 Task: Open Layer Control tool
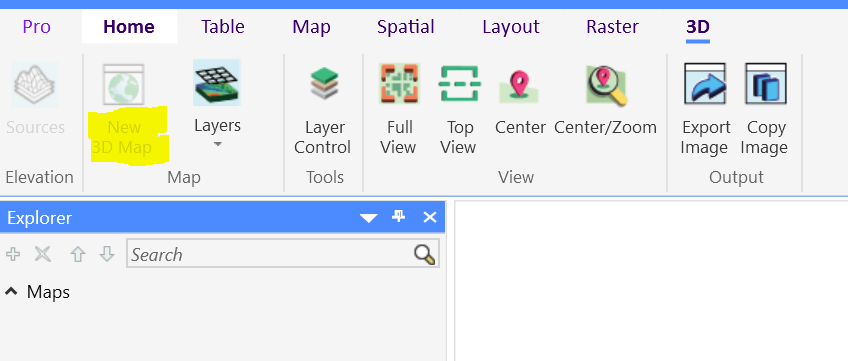point(324,84)
